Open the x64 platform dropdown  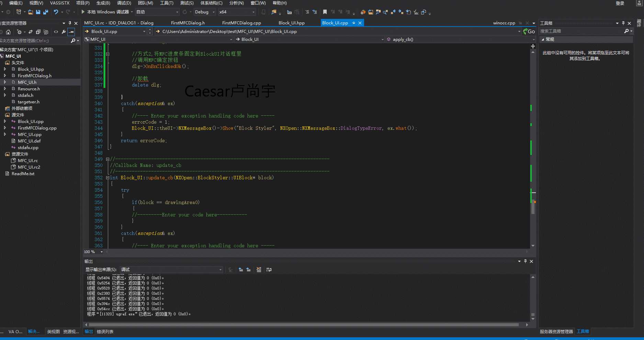(x=237, y=12)
